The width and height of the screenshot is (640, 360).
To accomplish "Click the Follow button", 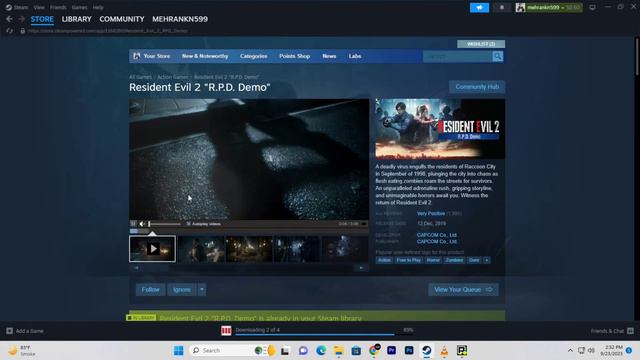I will [x=150, y=289].
